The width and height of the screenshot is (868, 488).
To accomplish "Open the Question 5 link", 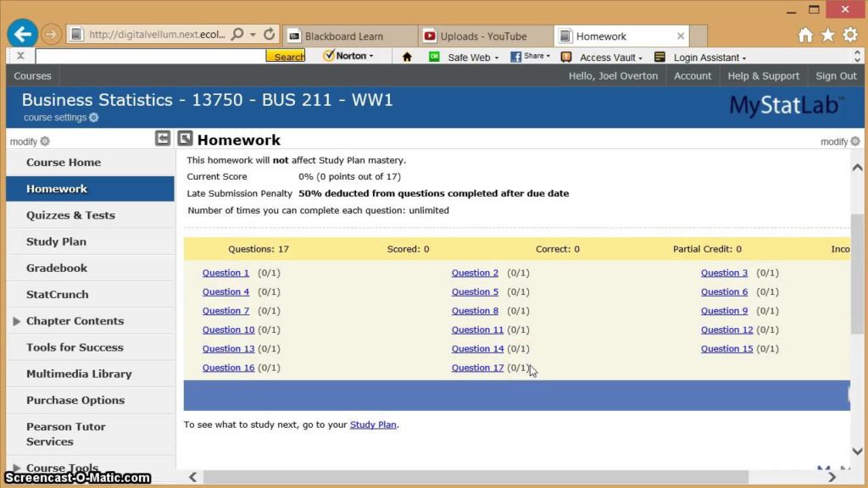I will (475, 291).
